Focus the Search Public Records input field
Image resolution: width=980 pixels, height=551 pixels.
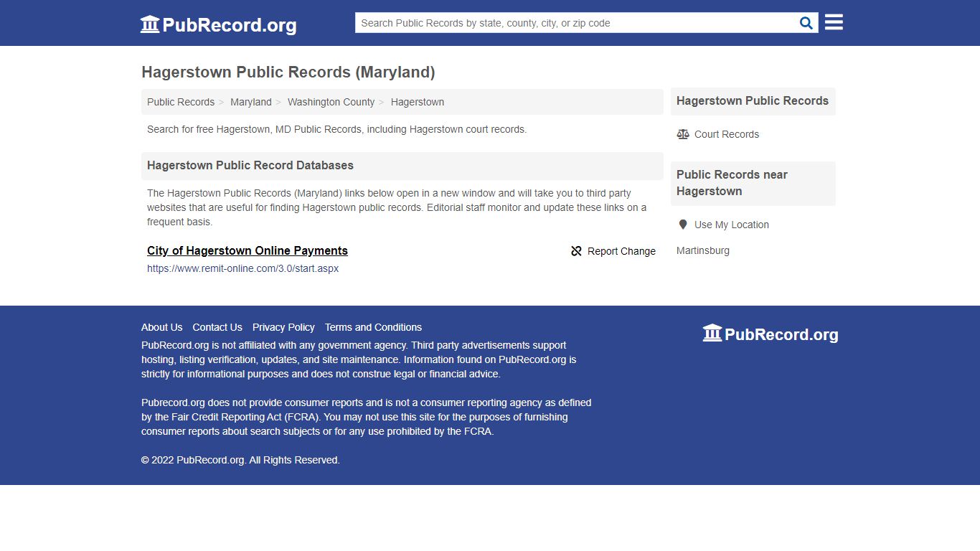point(578,23)
